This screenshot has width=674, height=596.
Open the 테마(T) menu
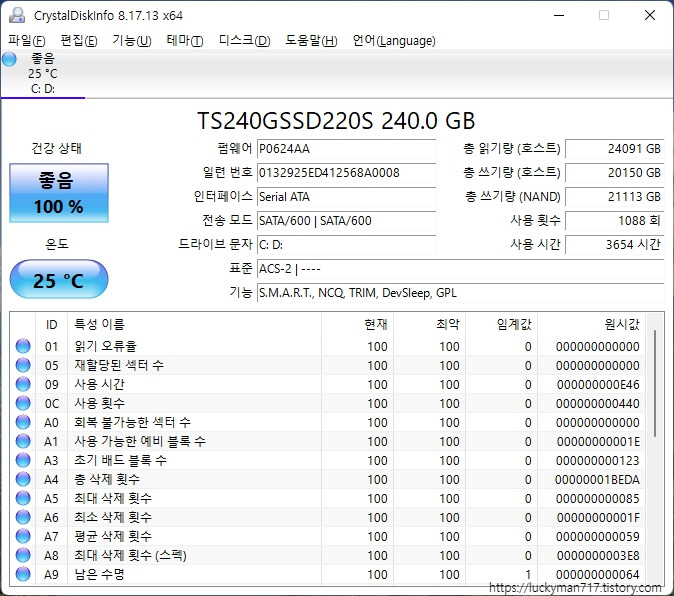185,41
